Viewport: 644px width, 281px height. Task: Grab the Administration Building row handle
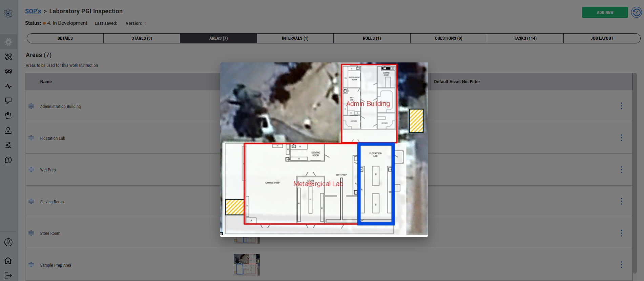pyautogui.click(x=31, y=106)
